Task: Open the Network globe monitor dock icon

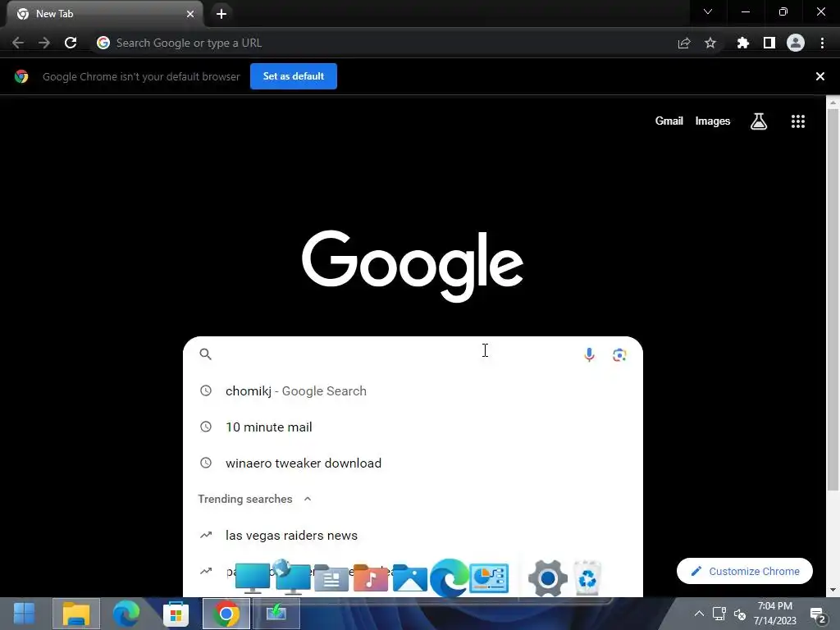Action: [x=293, y=577]
